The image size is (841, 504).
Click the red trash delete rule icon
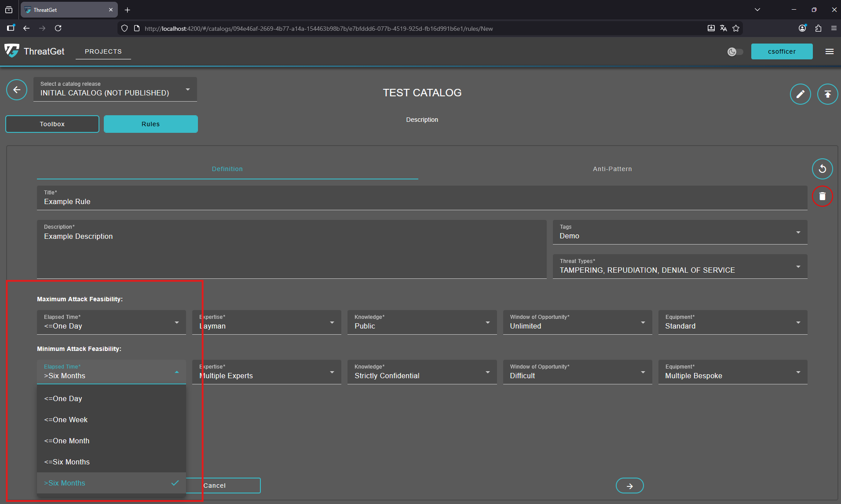click(x=822, y=196)
